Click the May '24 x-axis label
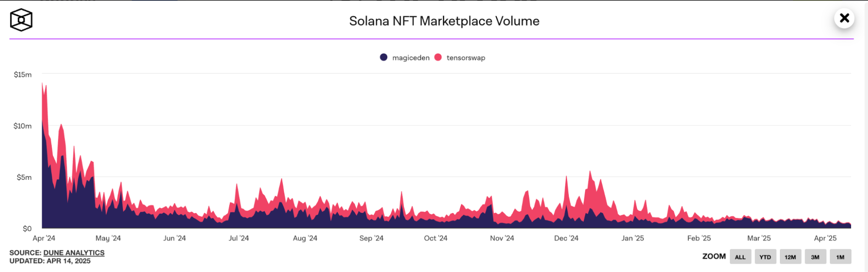This screenshot has width=868, height=272. (x=108, y=238)
